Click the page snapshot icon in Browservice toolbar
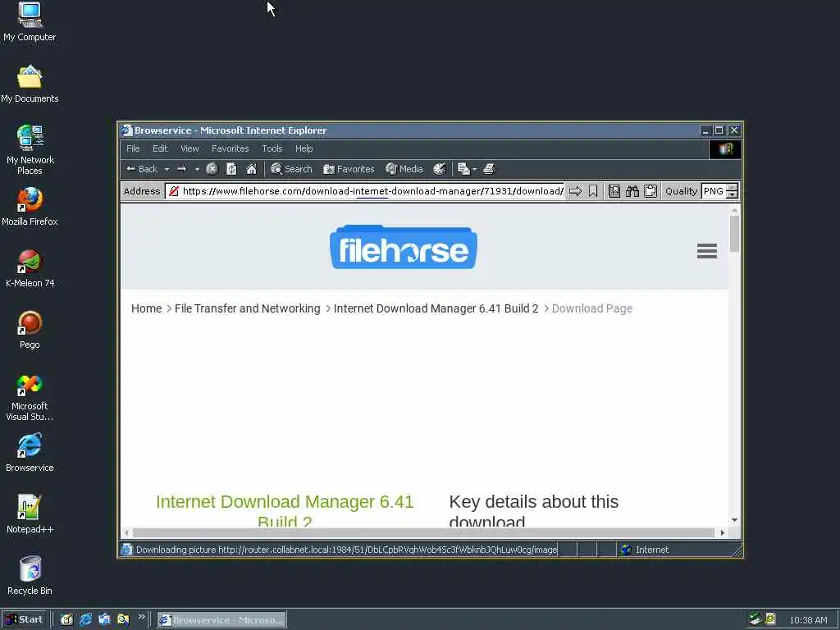 (614, 191)
